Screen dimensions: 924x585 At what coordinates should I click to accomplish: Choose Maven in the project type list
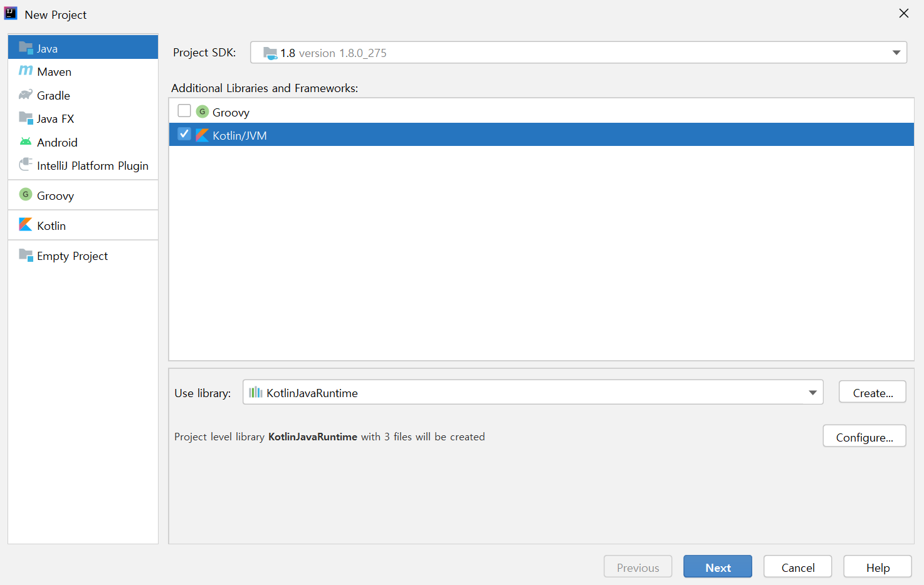[83, 71]
